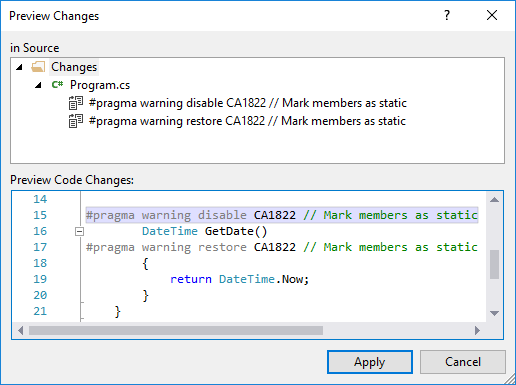Select the C# file icon for Program.cs
This screenshot has height=385, width=516.
57,84
